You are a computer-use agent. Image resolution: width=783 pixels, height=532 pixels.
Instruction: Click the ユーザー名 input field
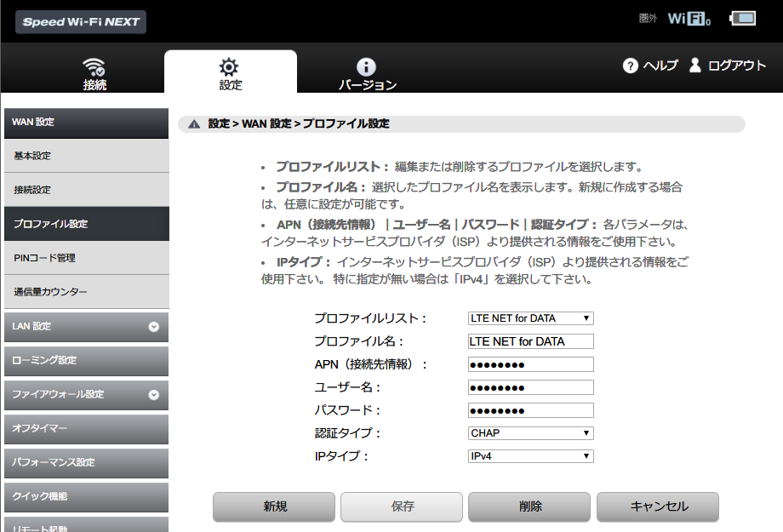pos(531,387)
